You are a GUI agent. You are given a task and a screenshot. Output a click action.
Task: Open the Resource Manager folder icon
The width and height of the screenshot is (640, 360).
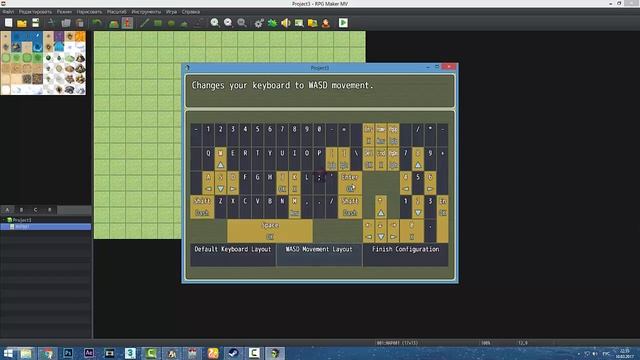point(313,23)
